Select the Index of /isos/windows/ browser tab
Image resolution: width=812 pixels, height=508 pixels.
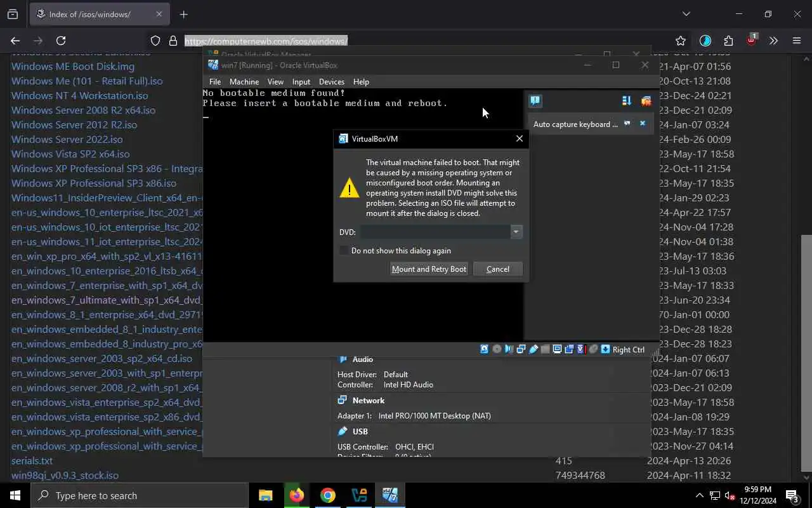[x=100, y=14]
